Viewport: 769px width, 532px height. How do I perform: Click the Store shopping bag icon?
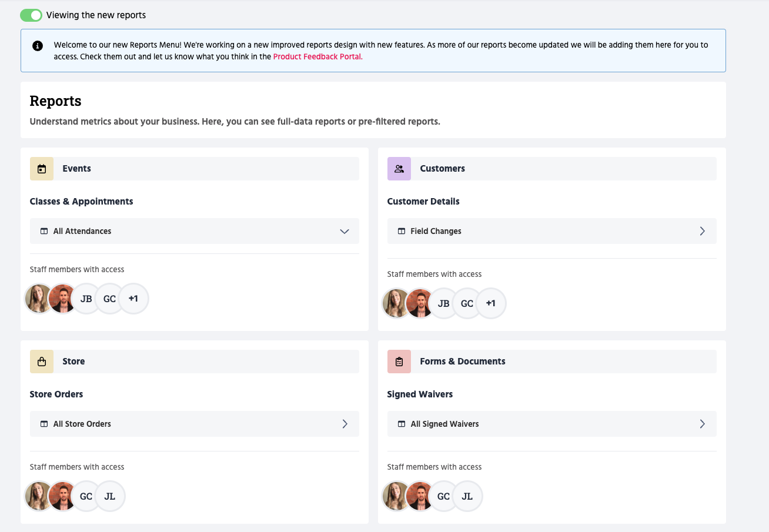pos(42,362)
